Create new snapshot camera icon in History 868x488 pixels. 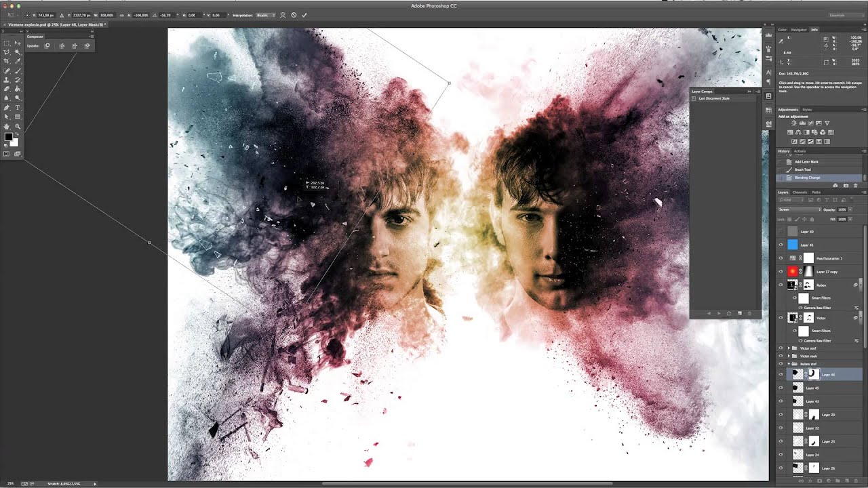(846, 185)
